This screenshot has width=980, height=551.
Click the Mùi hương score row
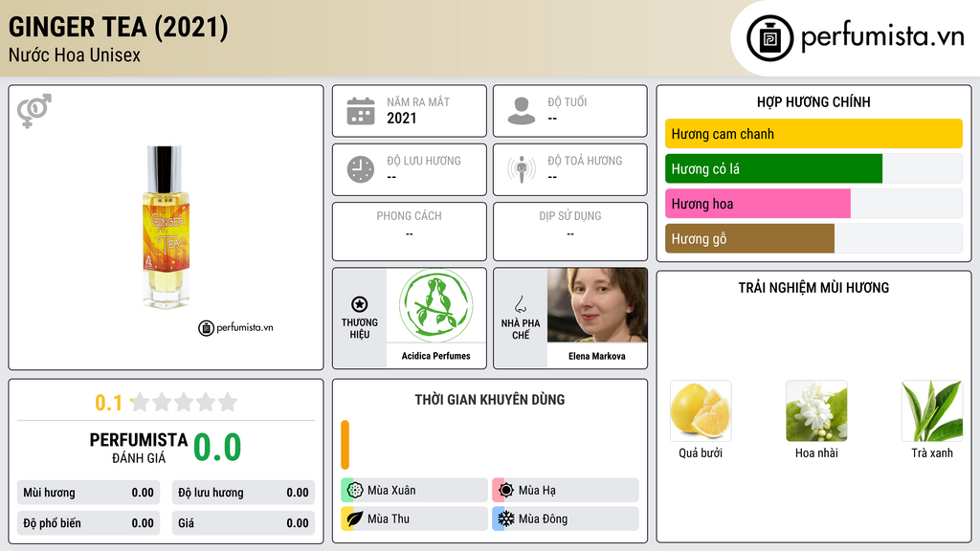(88, 493)
